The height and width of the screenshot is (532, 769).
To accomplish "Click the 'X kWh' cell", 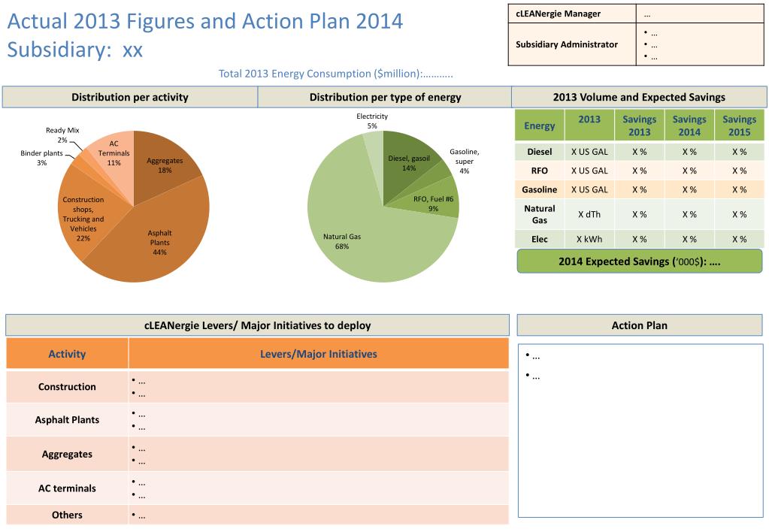I will click(x=589, y=239).
